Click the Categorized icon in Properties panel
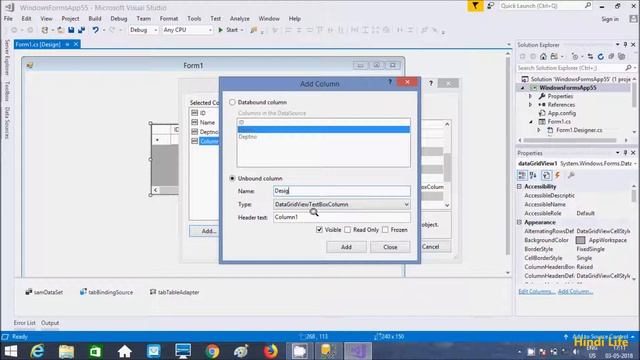Viewport: 640px width, 360px height. click(x=522, y=175)
